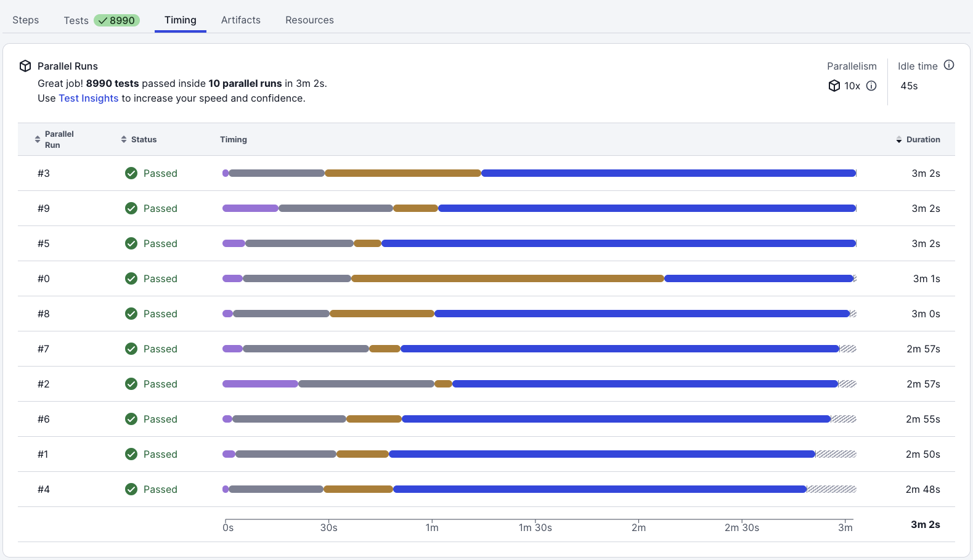Select parallel run #4 label

click(44, 489)
